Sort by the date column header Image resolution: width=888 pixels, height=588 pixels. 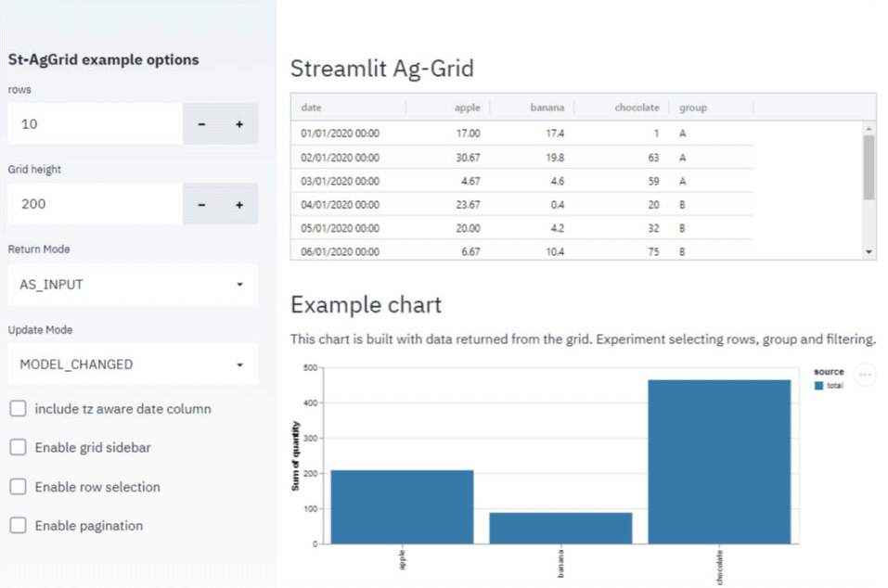[312, 108]
